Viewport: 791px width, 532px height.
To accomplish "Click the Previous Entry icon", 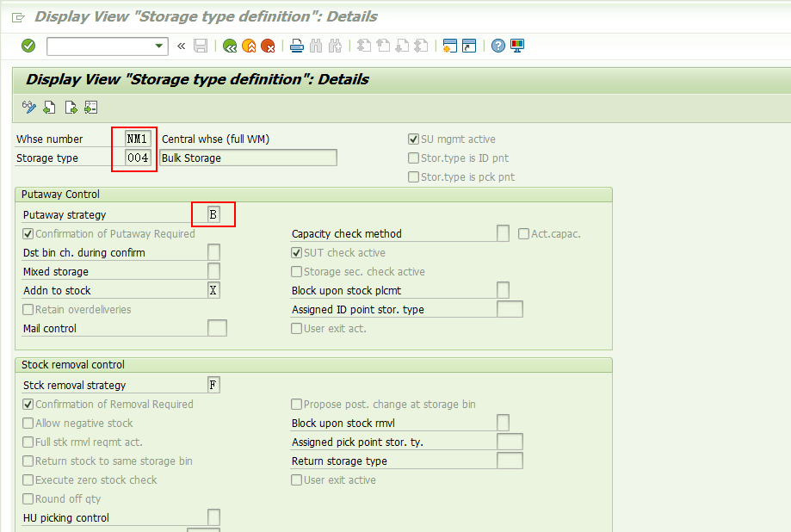I will click(49, 107).
